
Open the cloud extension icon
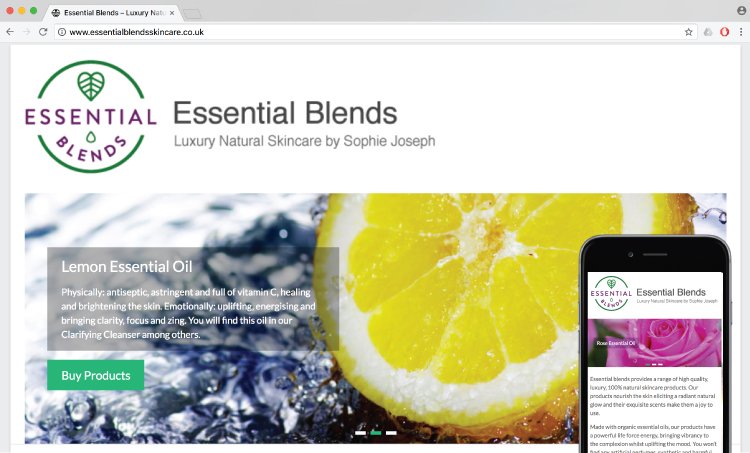[x=708, y=32]
